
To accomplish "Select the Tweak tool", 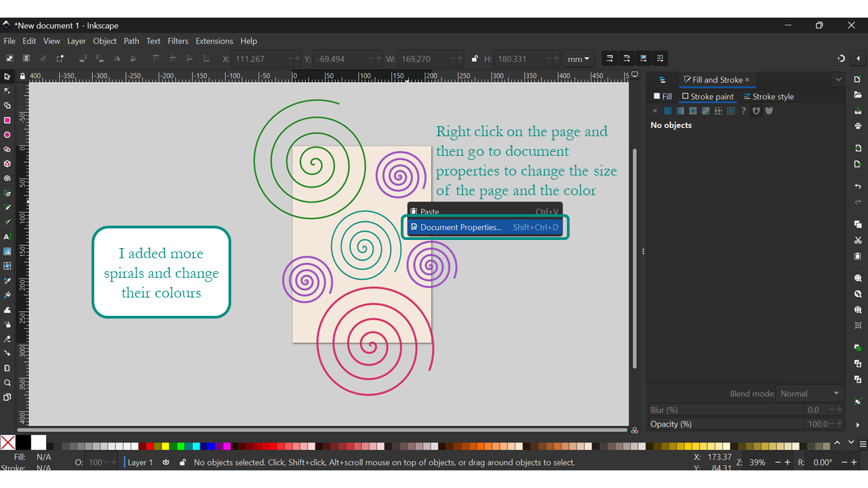I will click(x=7, y=310).
